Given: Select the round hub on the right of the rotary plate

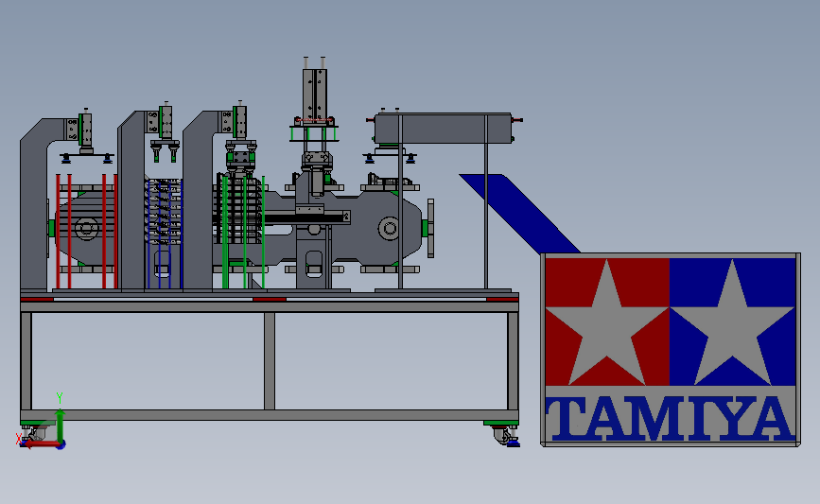Looking at the screenshot, I should (x=389, y=229).
